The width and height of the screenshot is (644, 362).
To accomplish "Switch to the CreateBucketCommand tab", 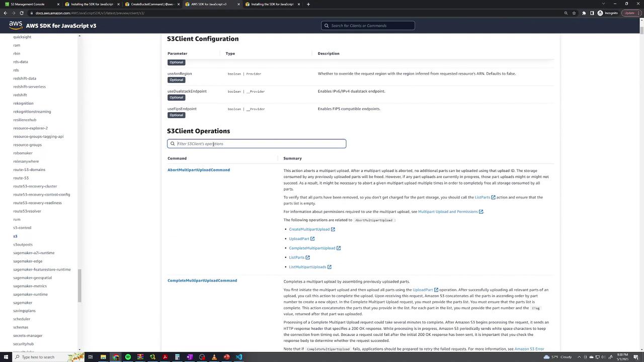I will [152, 4].
